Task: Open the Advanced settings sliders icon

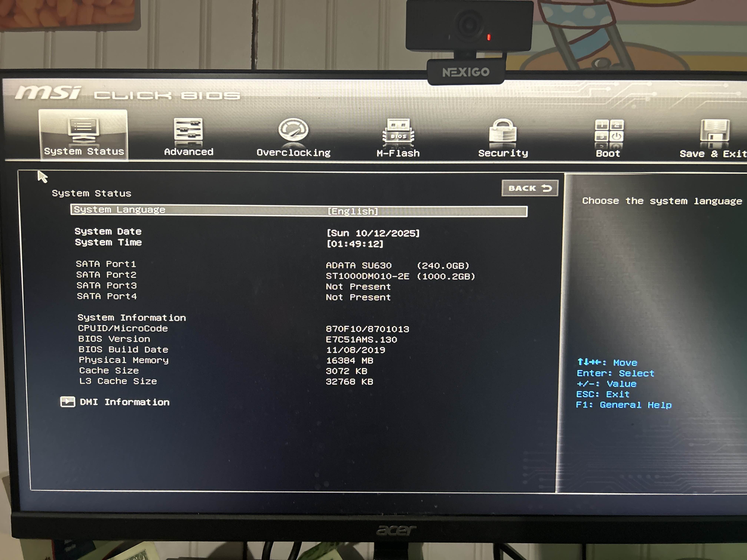Action: pos(188,129)
